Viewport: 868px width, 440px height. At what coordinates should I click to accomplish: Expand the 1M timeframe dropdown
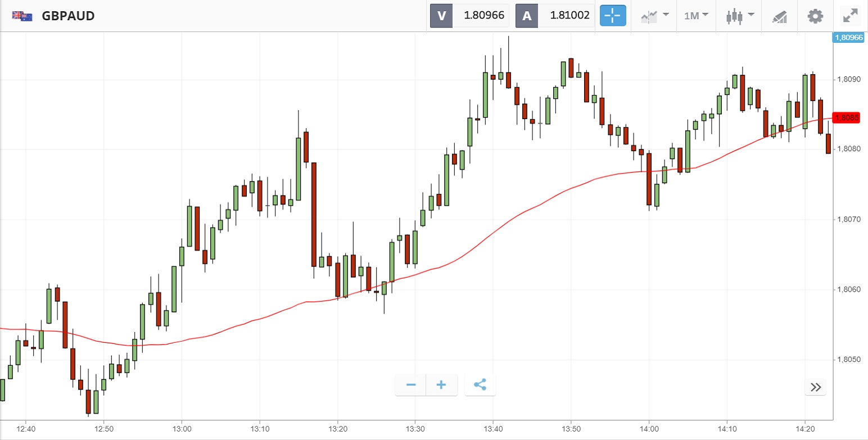(696, 16)
